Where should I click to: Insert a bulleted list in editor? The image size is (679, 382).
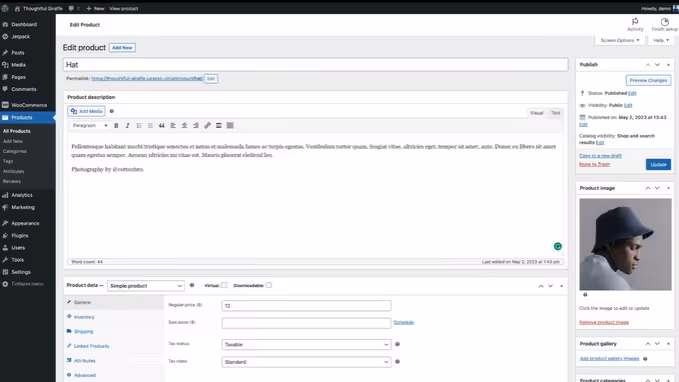point(139,126)
